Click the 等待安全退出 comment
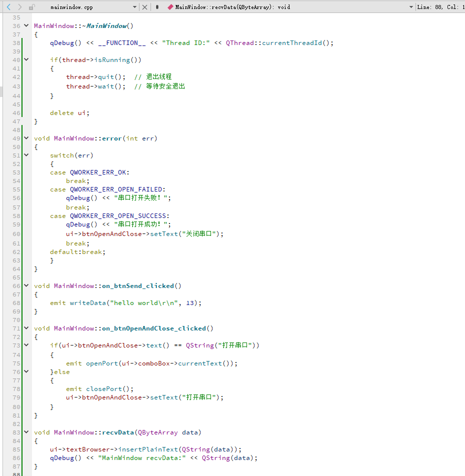The height and width of the screenshot is (476, 465). pos(159,86)
